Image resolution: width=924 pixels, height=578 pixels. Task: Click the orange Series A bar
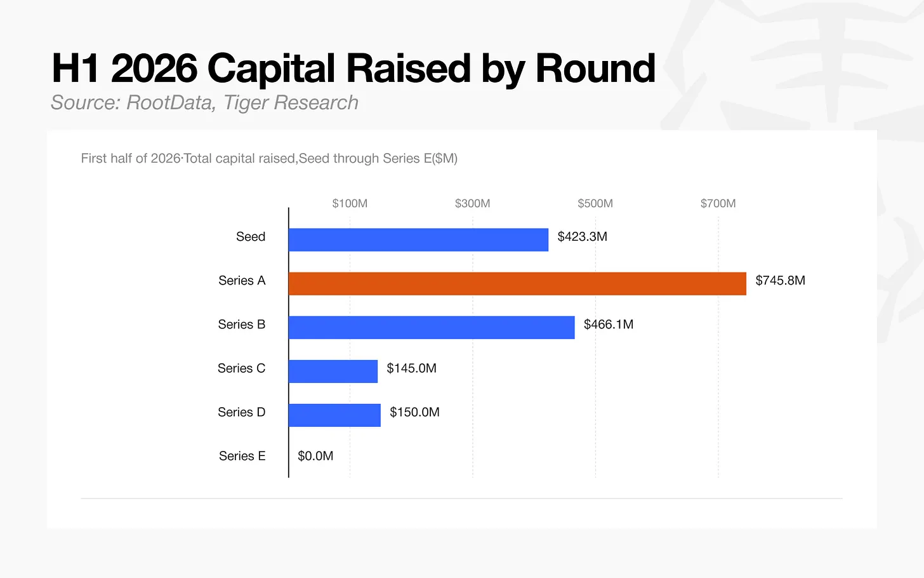(517, 284)
